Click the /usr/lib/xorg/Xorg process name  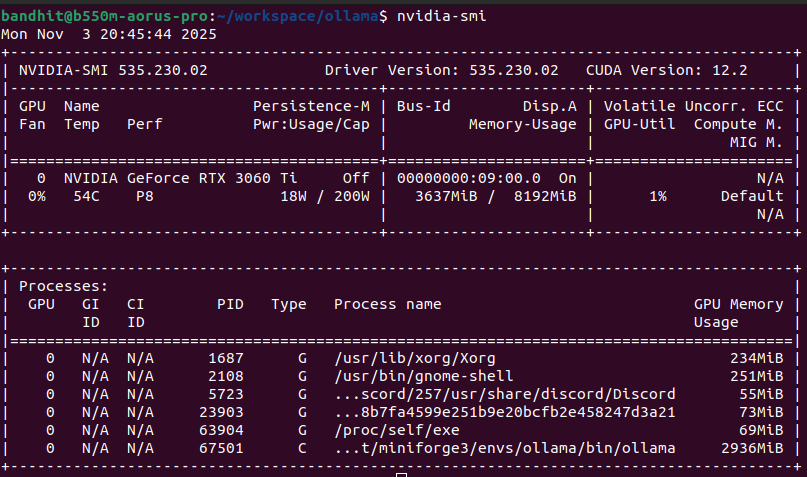414,358
